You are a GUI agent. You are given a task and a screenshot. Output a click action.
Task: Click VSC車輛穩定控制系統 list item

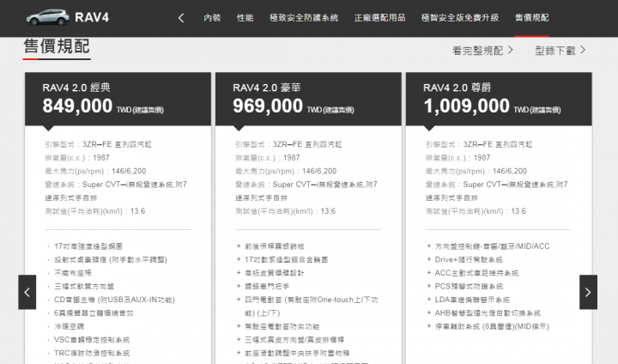click(x=92, y=340)
